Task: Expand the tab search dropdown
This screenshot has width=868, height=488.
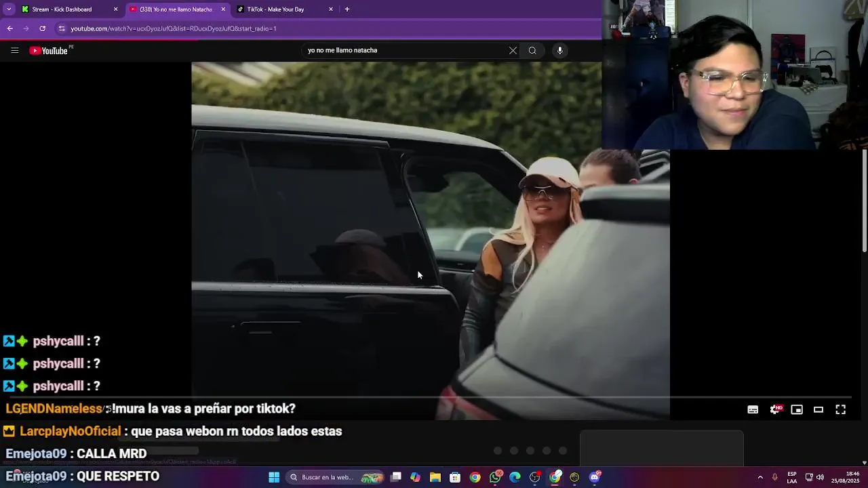Action: click(x=8, y=9)
